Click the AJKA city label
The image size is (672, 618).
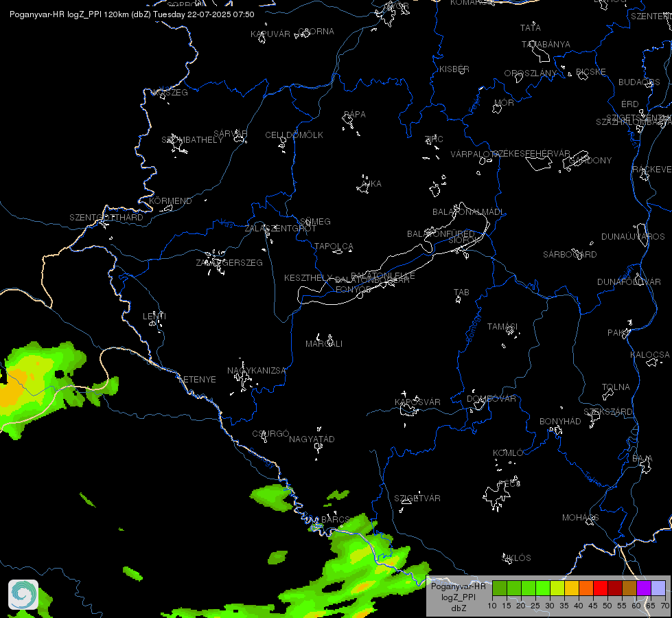coord(371,184)
